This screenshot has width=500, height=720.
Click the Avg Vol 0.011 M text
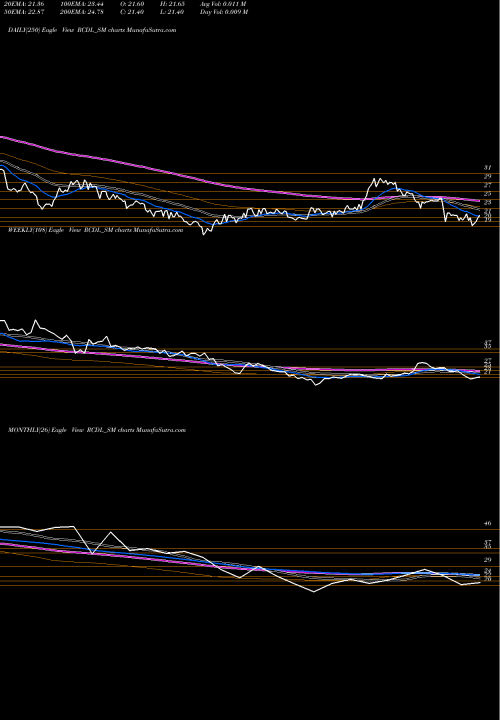[x=223, y=4]
